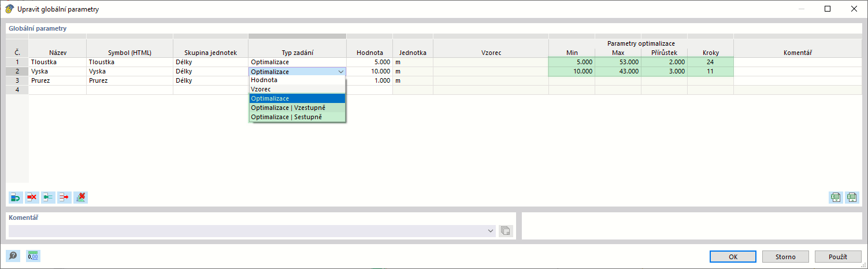Click the Prurez name cell in Název column
The width and height of the screenshot is (868, 269).
57,80
